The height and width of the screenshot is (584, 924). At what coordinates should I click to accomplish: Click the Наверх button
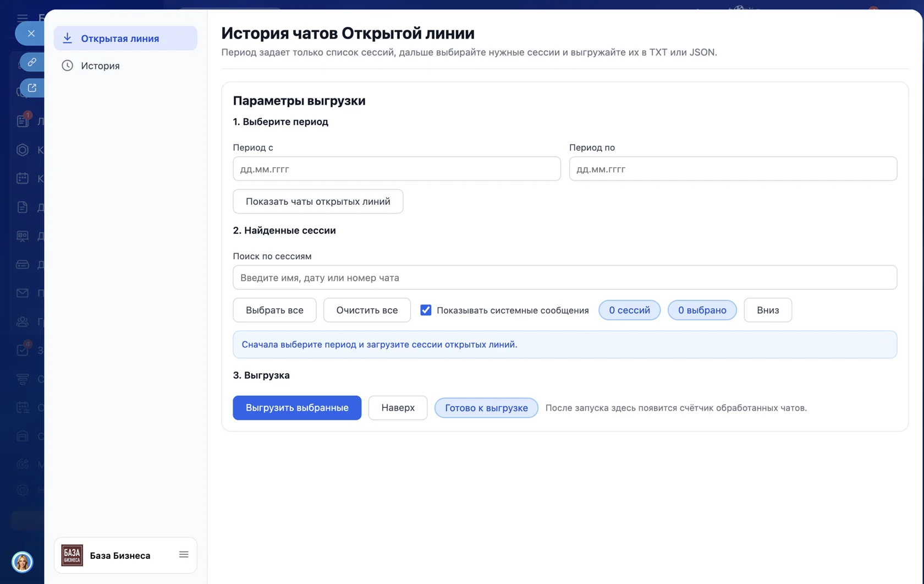398,408
